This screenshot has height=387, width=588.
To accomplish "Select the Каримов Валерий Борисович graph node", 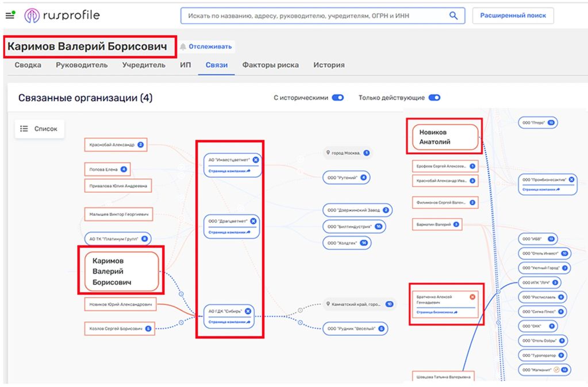I will click(121, 271).
